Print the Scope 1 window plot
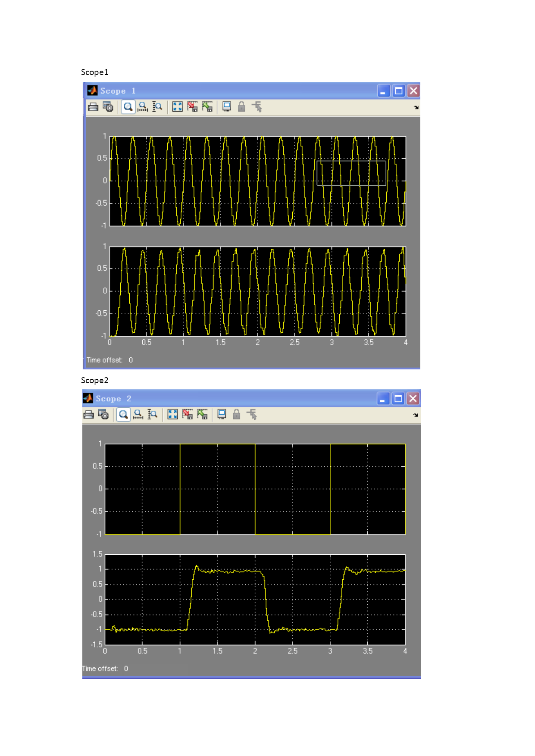 (x=93, y=107)
